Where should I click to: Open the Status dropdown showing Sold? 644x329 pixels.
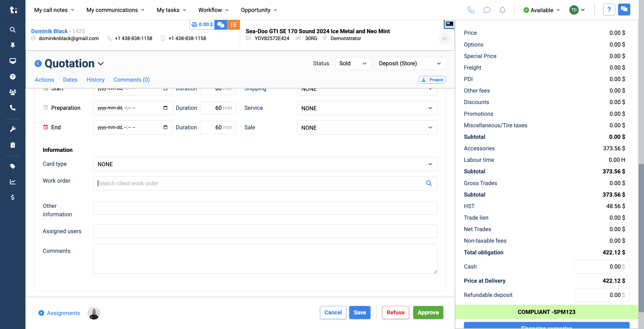[353, 63]
